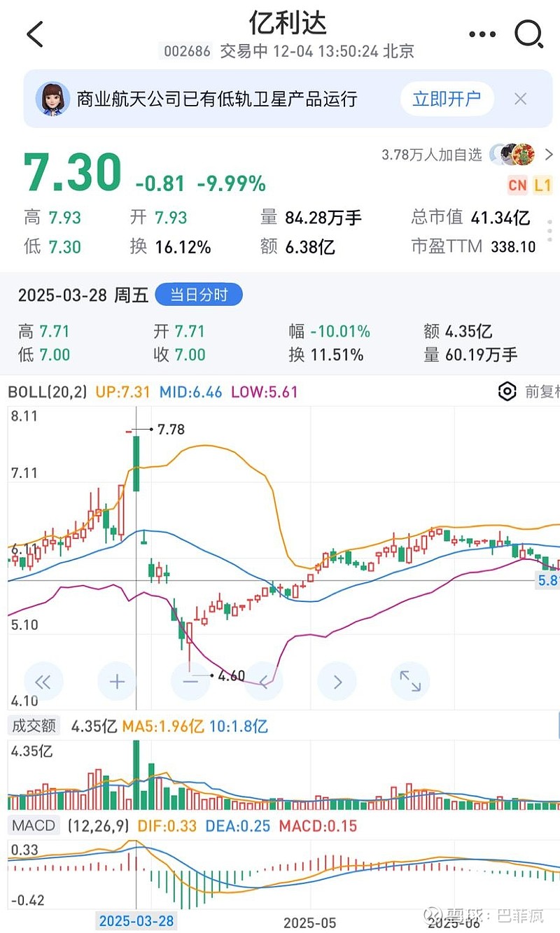Open chart settings hexagon icon
This screenshot has height=933, width=560.
click(507, 391)
